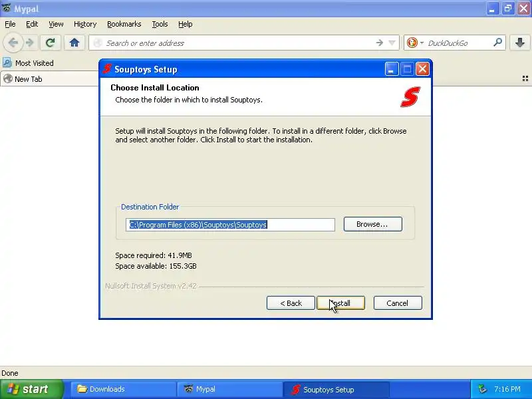This screenshot has height=399, width=532.
Task: Open the Help menu in Mypal
Action: (186, 24)
